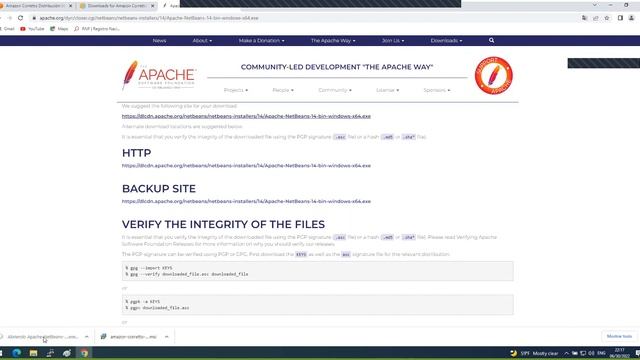Image resolution: width=640 pixels, height=360 pixels.
Task: Click the taskbar icon left of Chrome
Action: [x=67, y=353]
